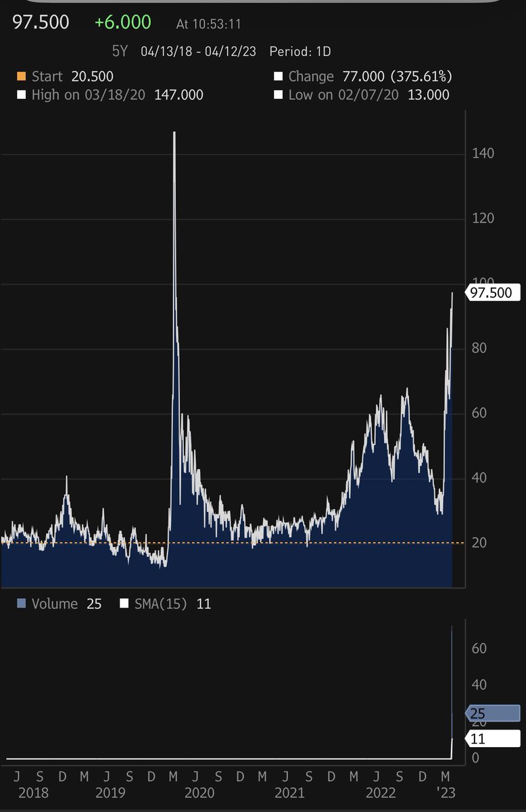Click the 2018 year label on the timeline
The height and width of the screenshot is (812, 526).
coord(34,792)
